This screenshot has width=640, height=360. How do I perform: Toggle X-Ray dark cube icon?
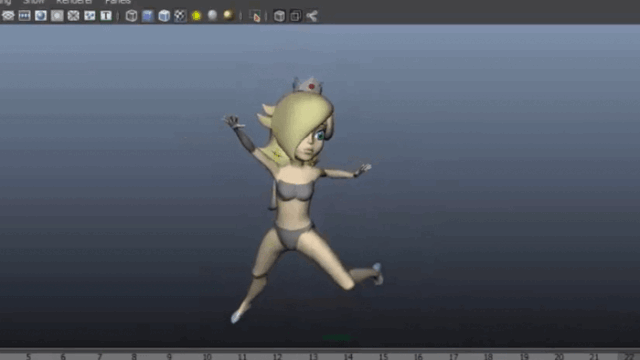(x=280, y=16)
